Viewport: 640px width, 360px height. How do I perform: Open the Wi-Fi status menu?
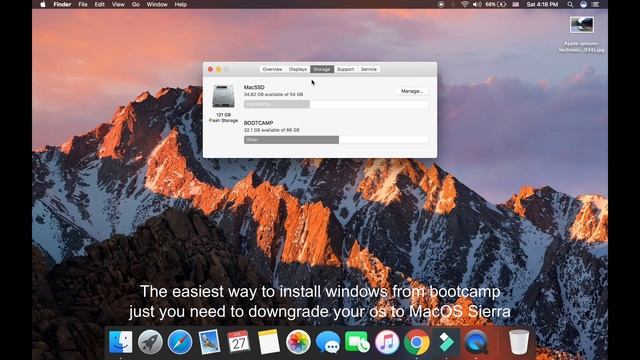(x=464, y=4)
